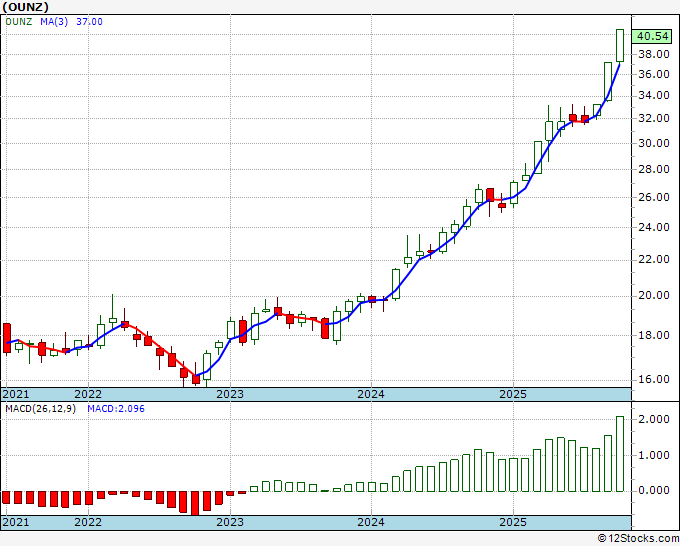
Task: Click the 1.000 MACD axis label
Action: click(654, 455)
